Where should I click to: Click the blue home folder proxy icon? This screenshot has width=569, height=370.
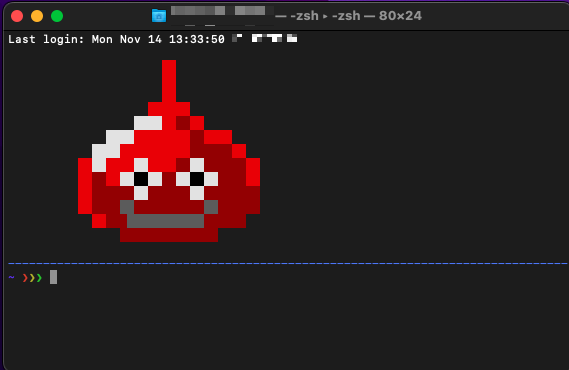pyautogui.click(x=159, y=16)
